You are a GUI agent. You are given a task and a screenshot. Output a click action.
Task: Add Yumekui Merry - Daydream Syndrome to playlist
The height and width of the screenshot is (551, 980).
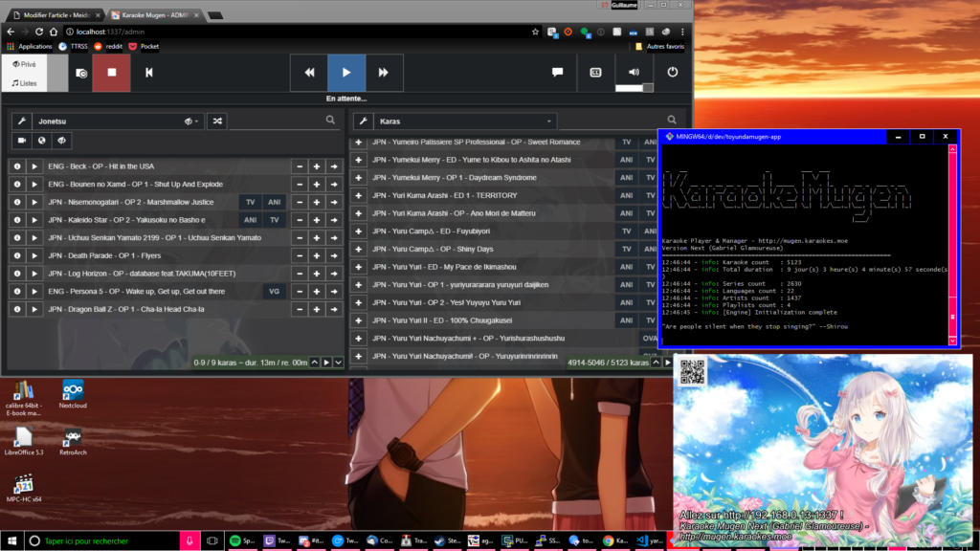tap(358, 177)
